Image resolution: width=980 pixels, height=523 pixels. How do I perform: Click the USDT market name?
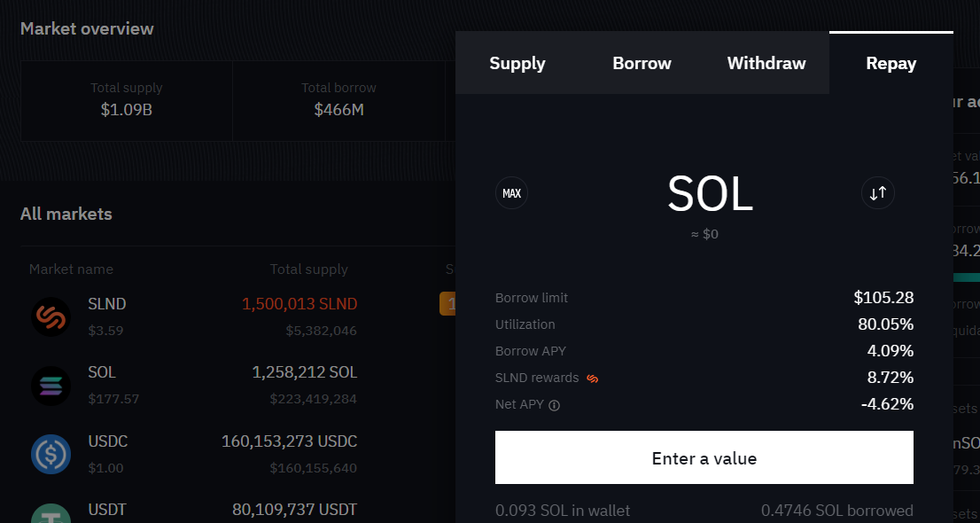[107, 511]
